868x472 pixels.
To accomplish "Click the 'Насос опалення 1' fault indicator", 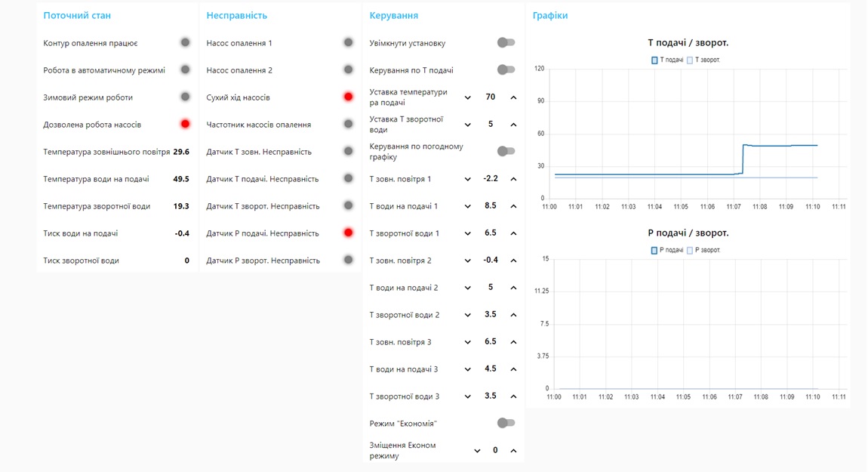I will pyautogui.click(x=348, y=43).
